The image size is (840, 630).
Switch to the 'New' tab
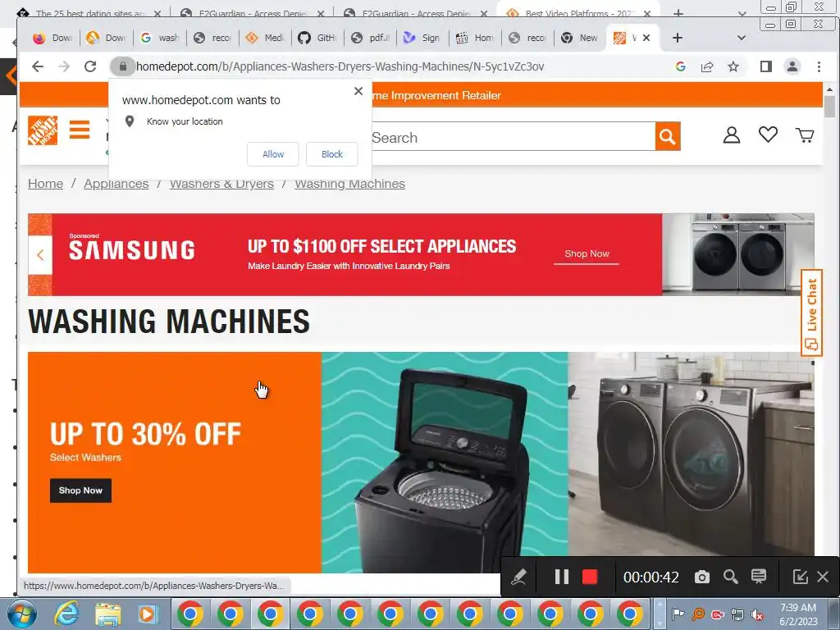(580, 38)
